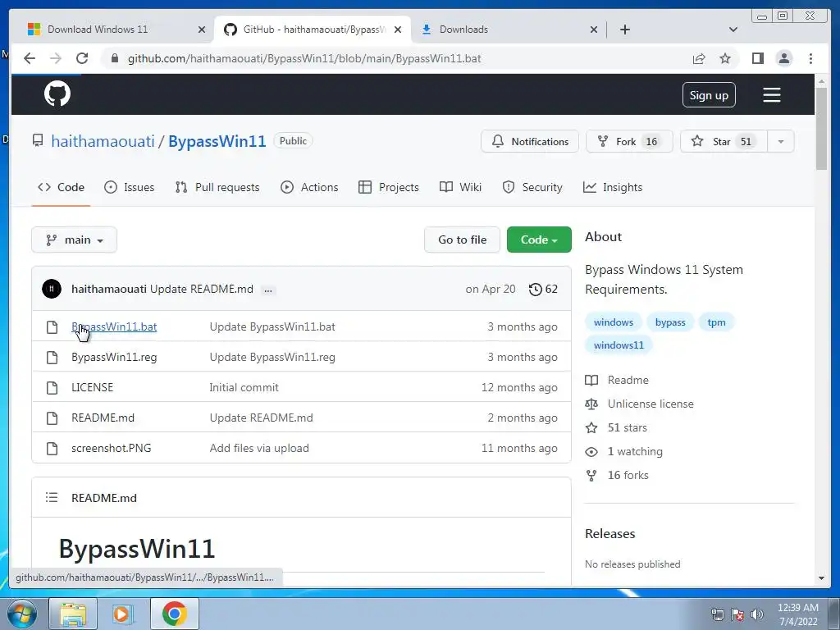Open the Wiki tab
The height and width of the screenshot is (630, 840).
[x=460, y=188]
